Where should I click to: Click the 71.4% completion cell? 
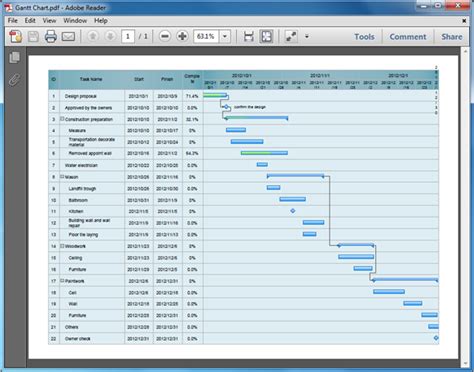(x=192, y=96)
